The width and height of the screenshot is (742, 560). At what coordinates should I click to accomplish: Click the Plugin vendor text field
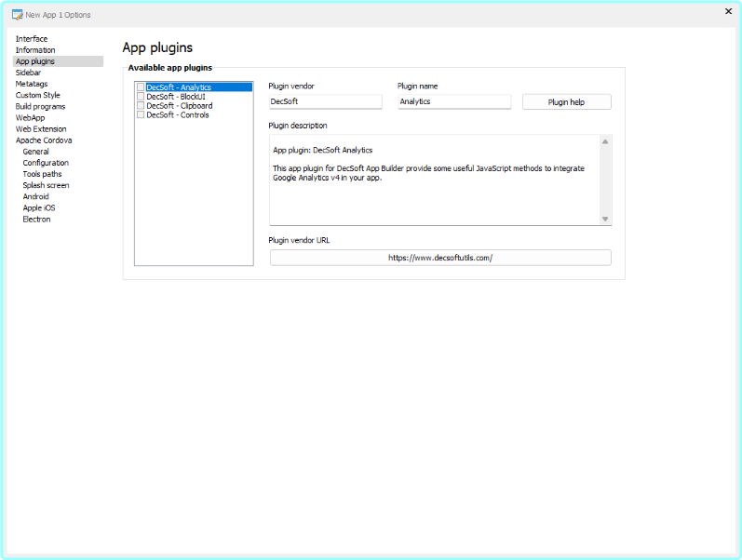pyautogui.click(x=325, y=101)
